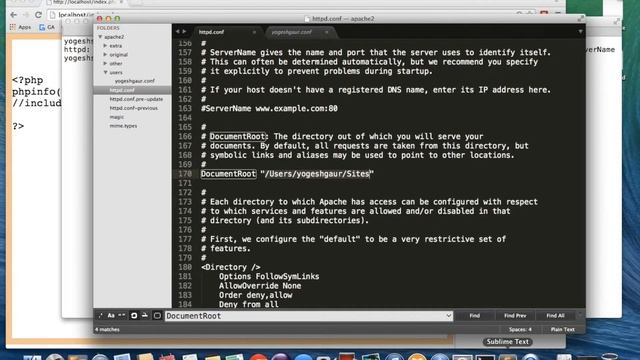Toggle case sensitive (Aa) search option
The width and height of the screenshot is (640, 360).
point(111,316)
